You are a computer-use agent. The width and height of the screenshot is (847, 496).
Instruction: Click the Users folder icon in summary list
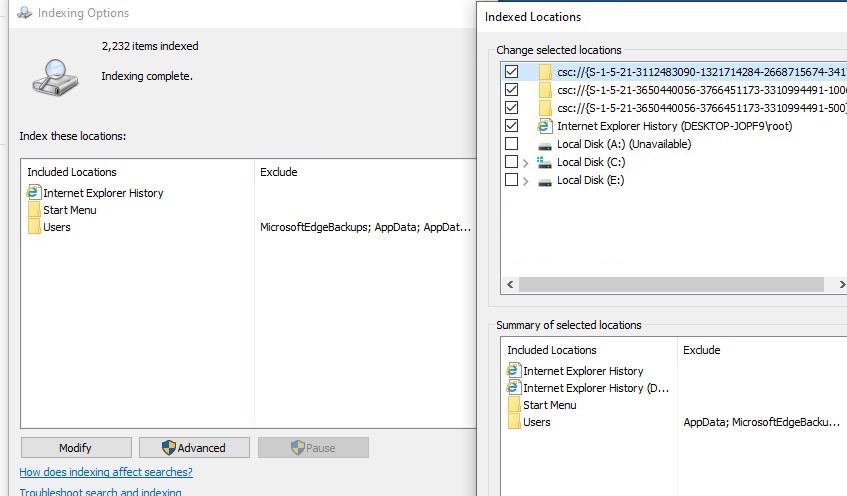(x=514, y=422)
